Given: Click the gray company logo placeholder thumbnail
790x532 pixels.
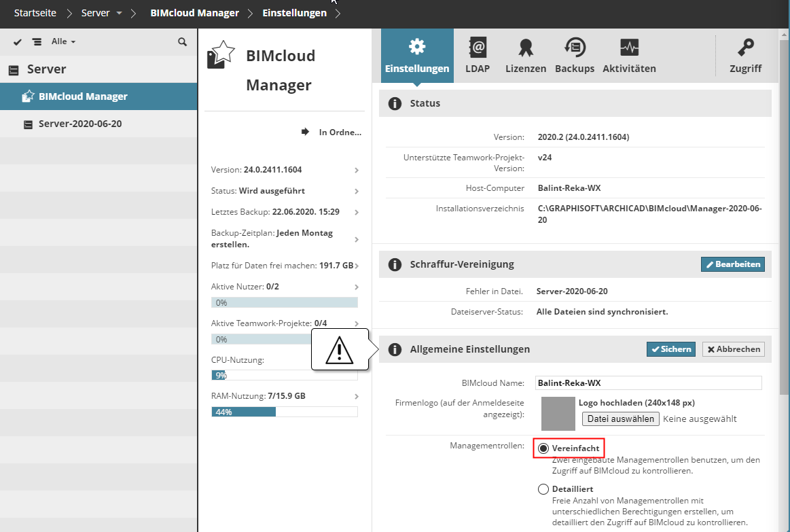Looking at the screenshot, I should (x=558, y=414).
